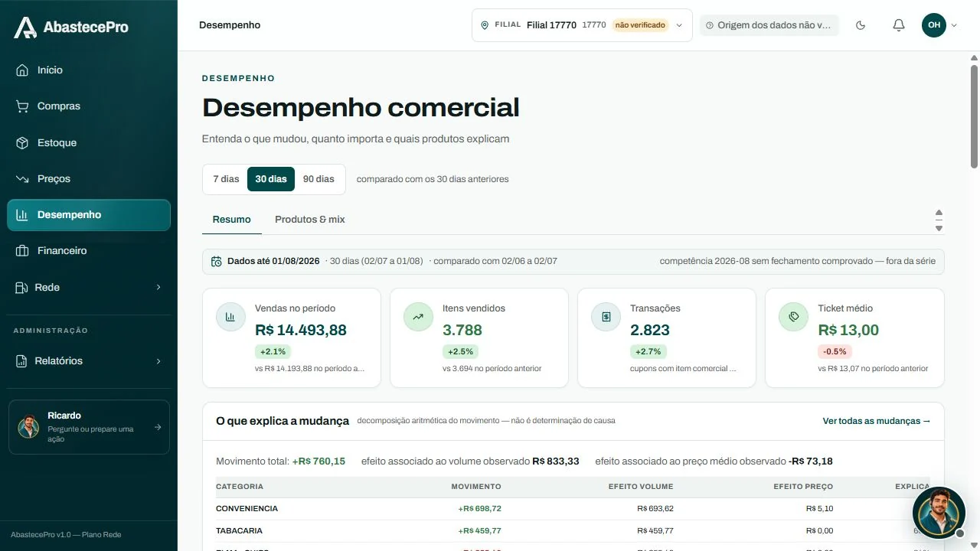Screen dimensions: 980x551
Task: Click the 2.823 transactions value
Action: [x=650, y=331]
